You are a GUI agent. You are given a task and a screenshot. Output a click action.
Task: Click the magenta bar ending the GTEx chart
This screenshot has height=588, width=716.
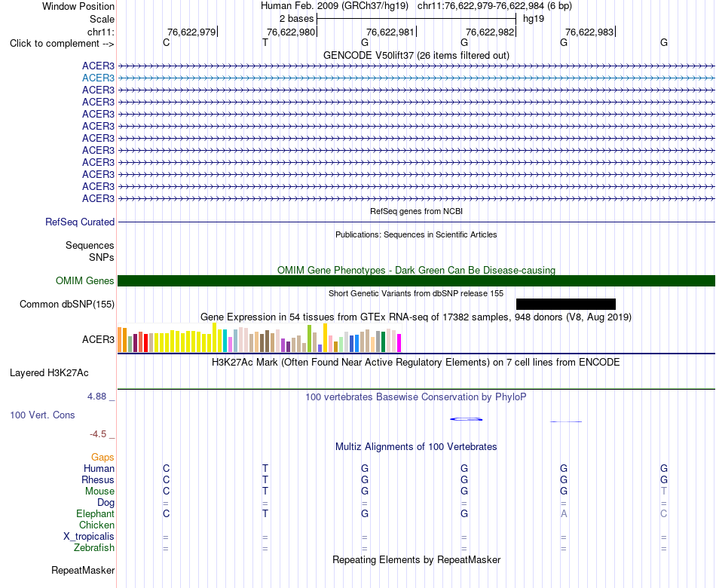click(x=399, y=343)
